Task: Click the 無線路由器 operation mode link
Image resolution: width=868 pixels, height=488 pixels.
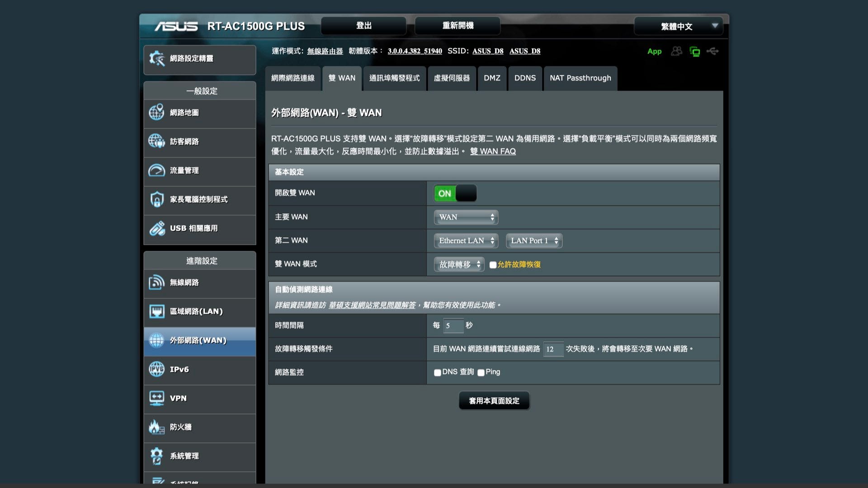Action: pyautogui.click(x=325, y=51)
